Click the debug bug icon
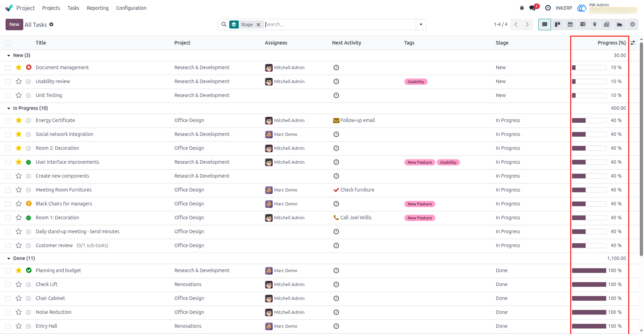 pyautogui.click(x=522, y=8)
